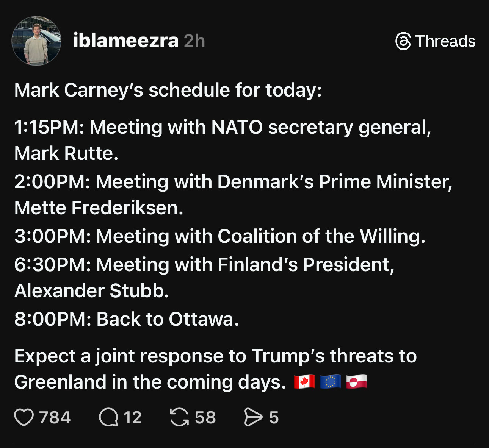The image size is (489, 448).
Task: Click the Threads wordmark text
Action: click(x=445, y=41)
